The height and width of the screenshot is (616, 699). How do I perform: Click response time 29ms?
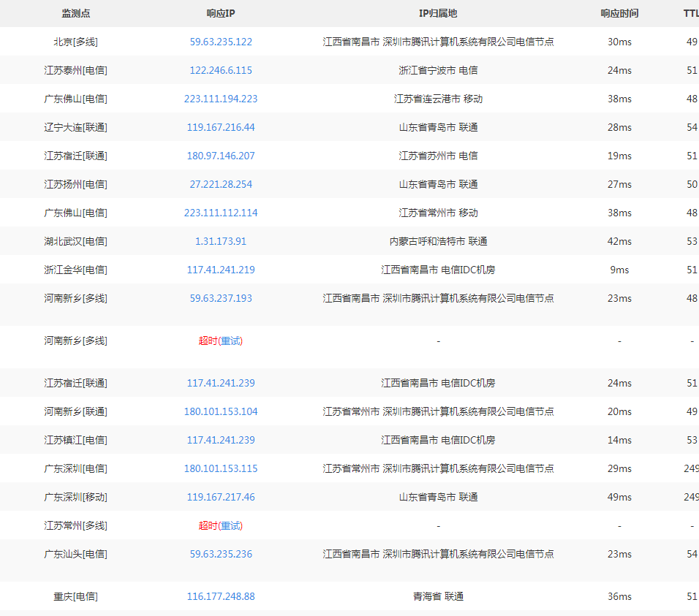click(x=619, y=468)
